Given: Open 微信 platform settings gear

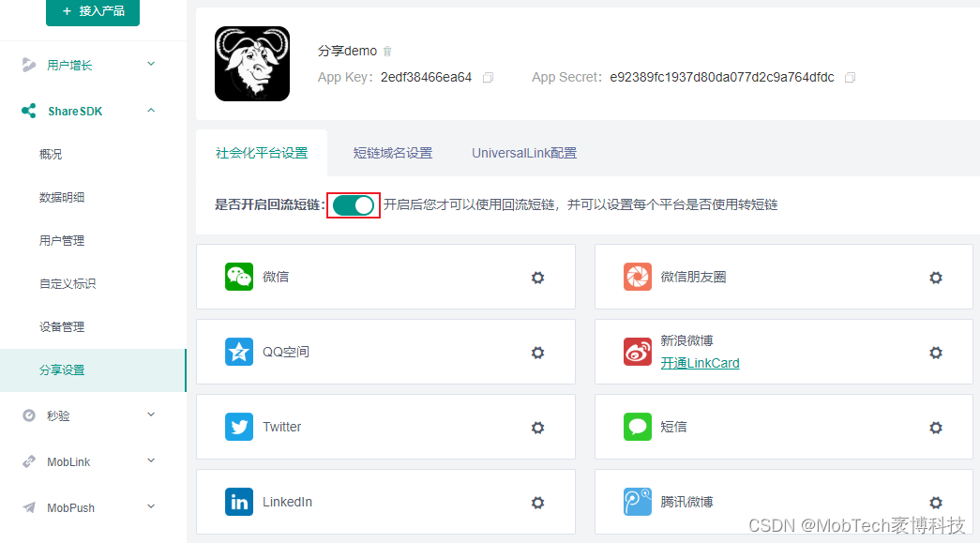Looking at the screenshot, I should (537, 277).
